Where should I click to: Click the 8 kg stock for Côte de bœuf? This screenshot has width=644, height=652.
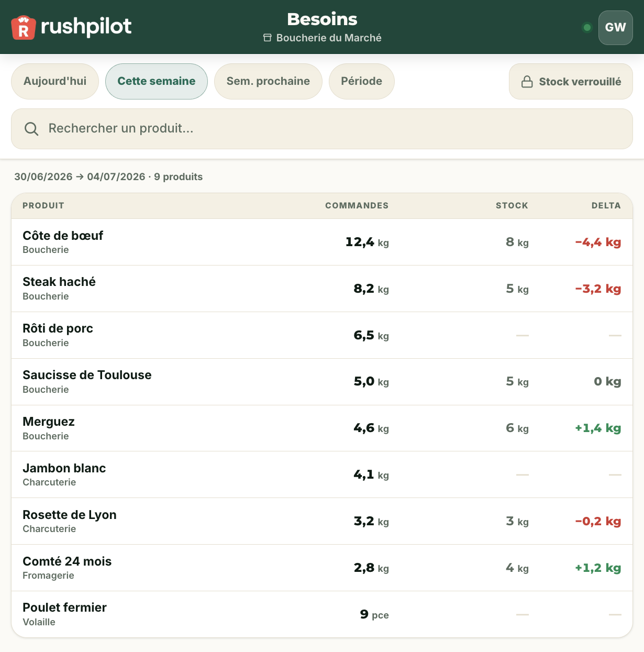click(517, 242)
